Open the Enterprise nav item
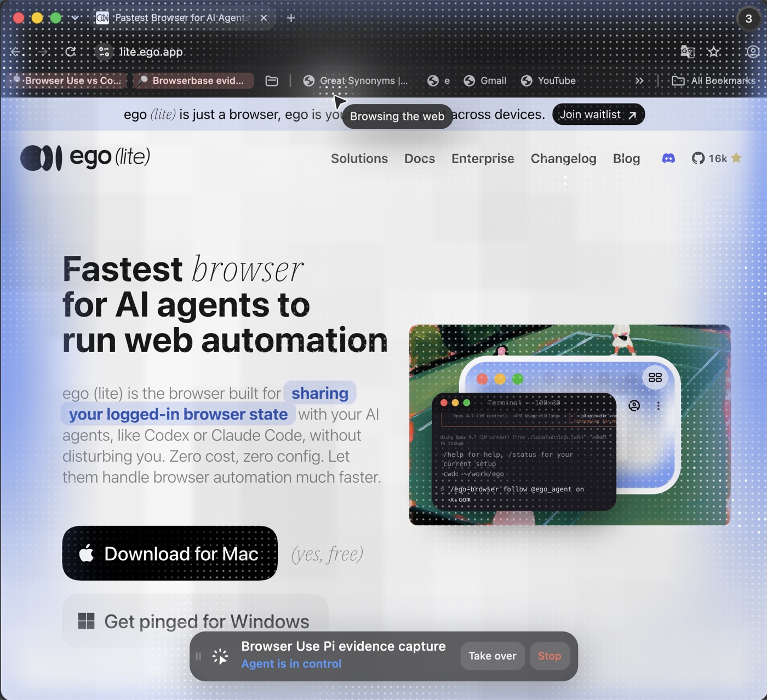 tap(483, 158)
